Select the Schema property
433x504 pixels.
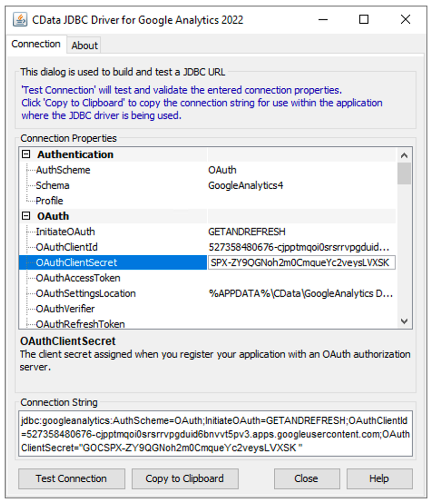click(x=52, y=186)
